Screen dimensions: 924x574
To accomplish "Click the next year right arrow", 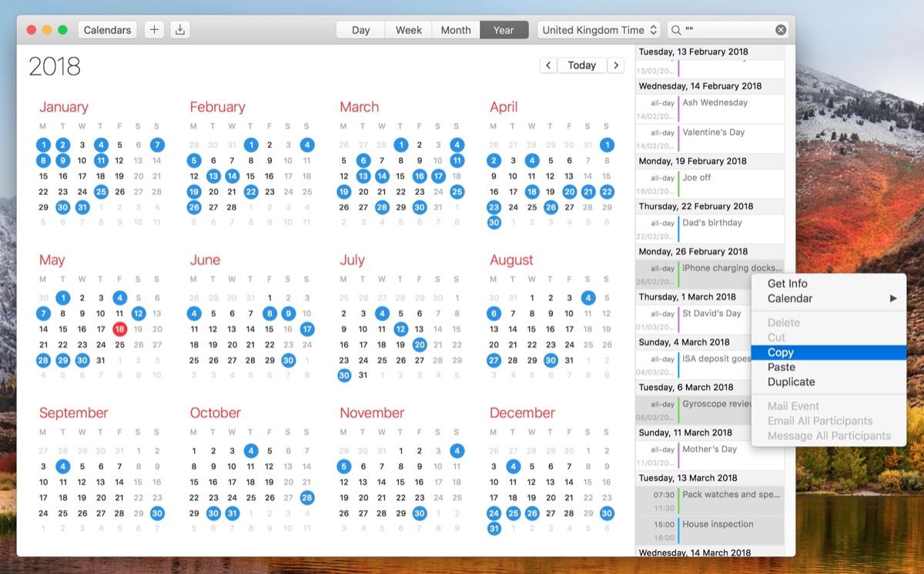I will [x=615, y=65].
